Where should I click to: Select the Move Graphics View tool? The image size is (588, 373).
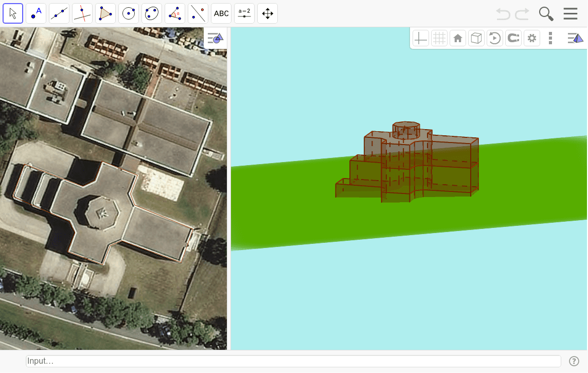click(x=268, y=13)
